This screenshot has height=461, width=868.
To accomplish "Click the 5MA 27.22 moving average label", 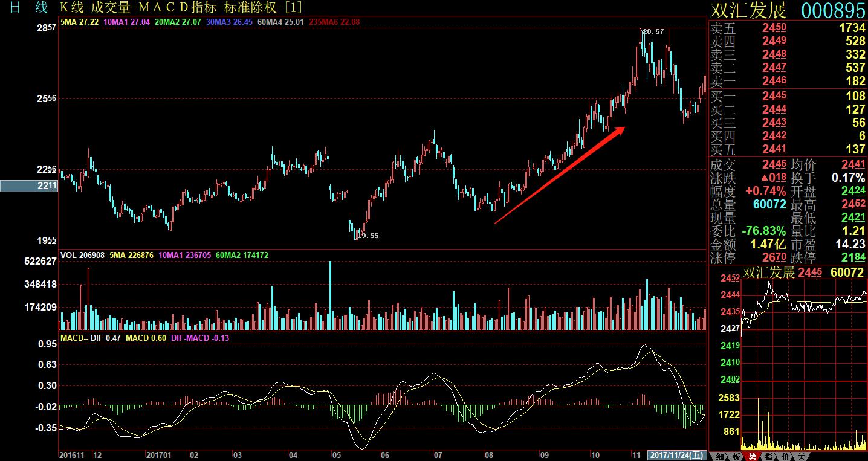I will (80, 22).
